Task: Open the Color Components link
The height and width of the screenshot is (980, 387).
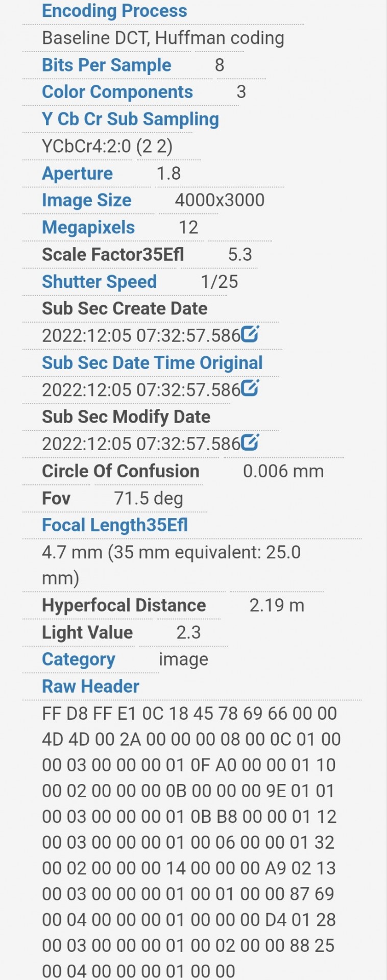Action: 117,92
